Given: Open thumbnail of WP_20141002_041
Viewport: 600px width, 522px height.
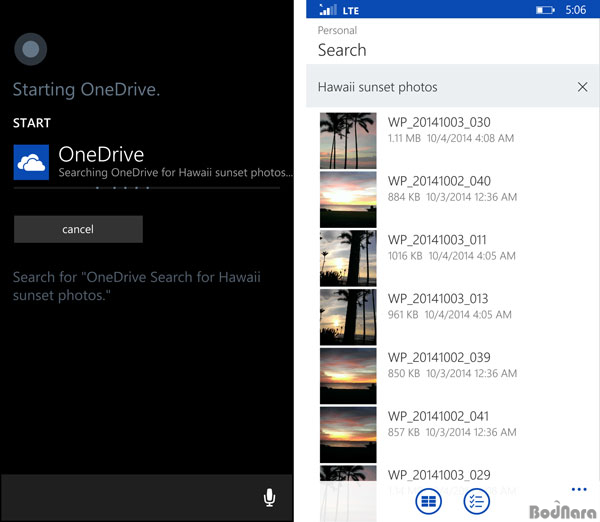Looking at the screenshot, I should (348, 435).
